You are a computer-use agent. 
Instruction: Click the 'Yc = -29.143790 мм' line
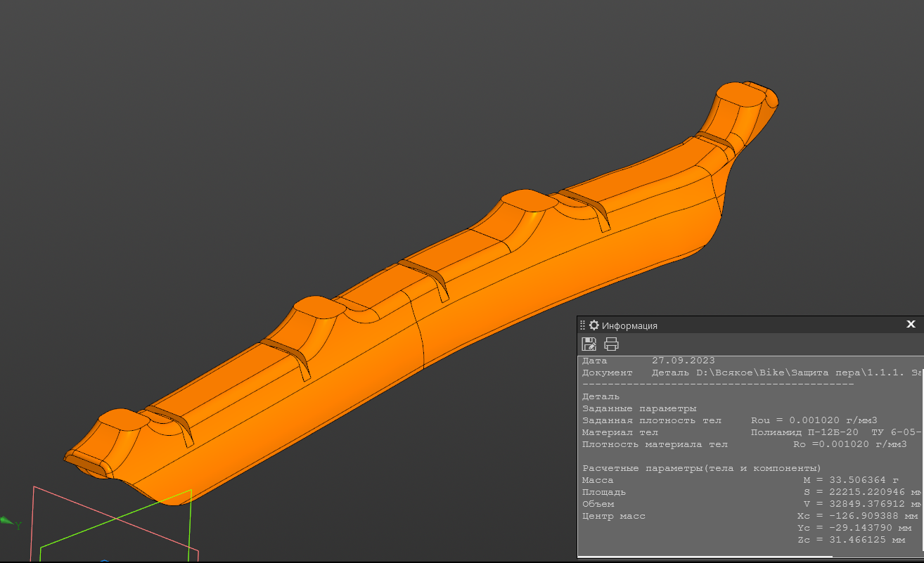(854, 528)
